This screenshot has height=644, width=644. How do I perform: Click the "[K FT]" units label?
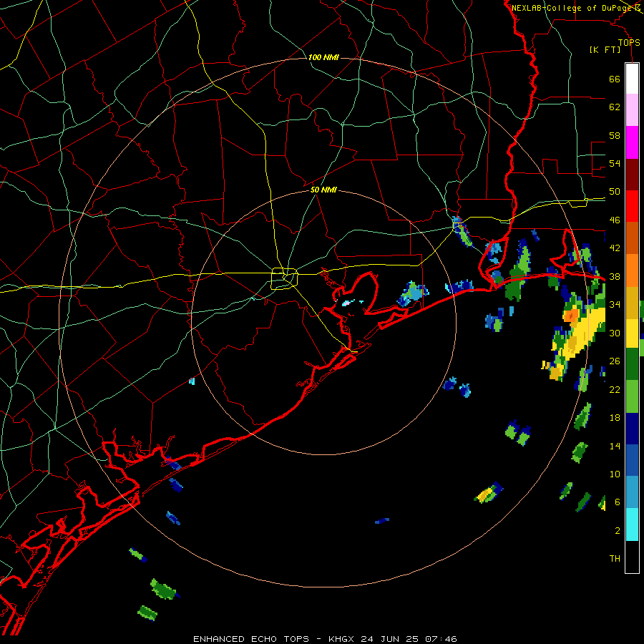(605, 49)
